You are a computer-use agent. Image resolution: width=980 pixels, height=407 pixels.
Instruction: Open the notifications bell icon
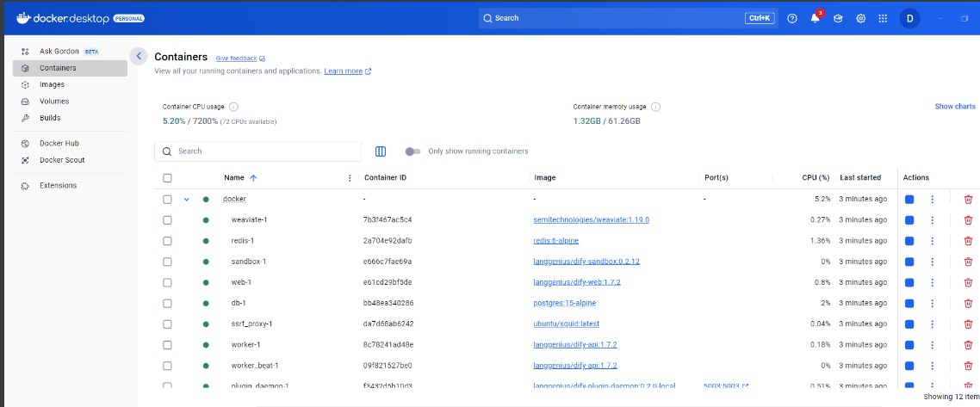point(815,19)
